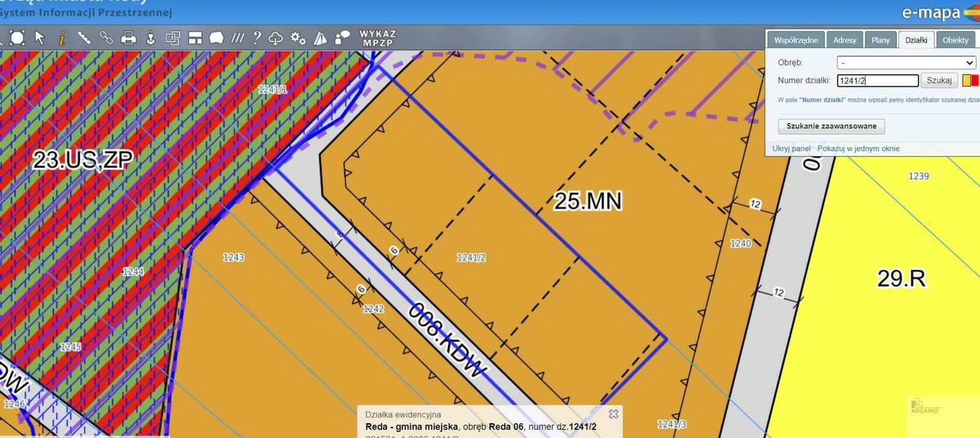
Task: Activate the orange info tool
Action: point(61,38)
